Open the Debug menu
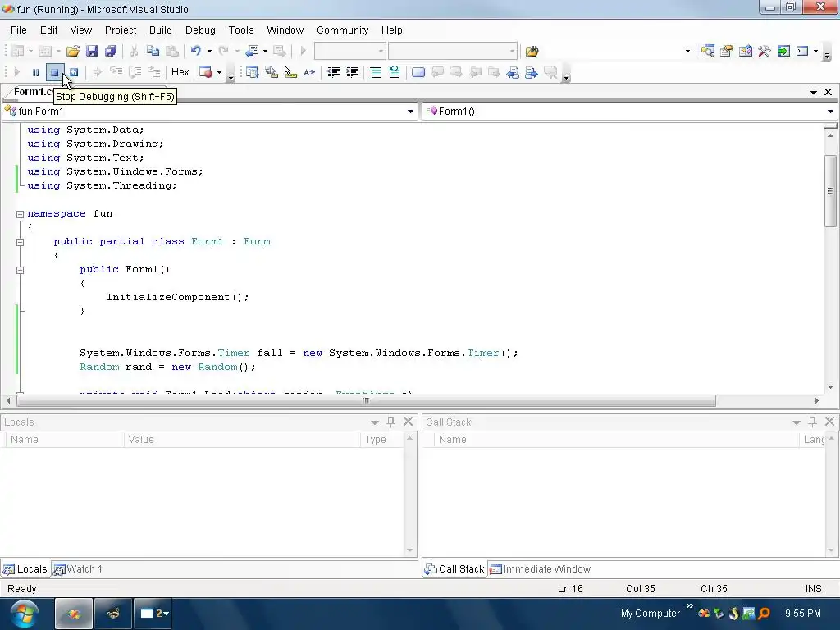Image resolution: width=840 pixels, height=630 pixels. [200, 30]
